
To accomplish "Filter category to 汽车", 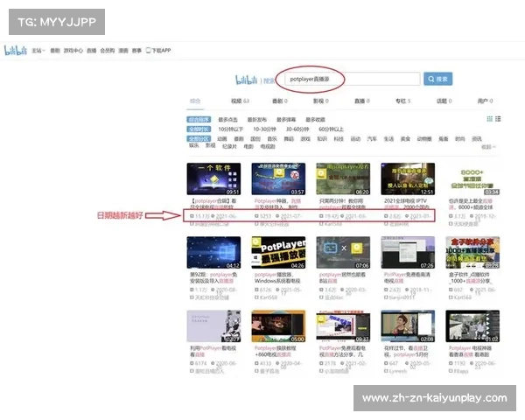I will tap(372, 138).
